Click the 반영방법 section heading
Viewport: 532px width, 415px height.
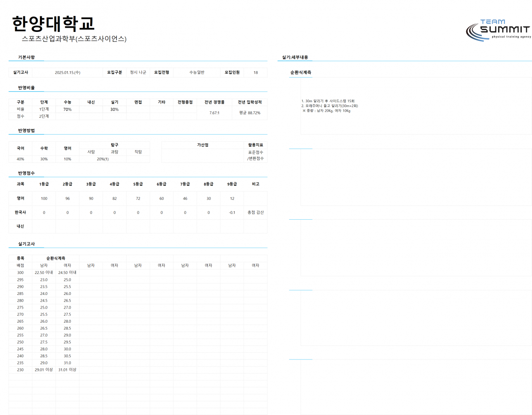tap(26, 131)
